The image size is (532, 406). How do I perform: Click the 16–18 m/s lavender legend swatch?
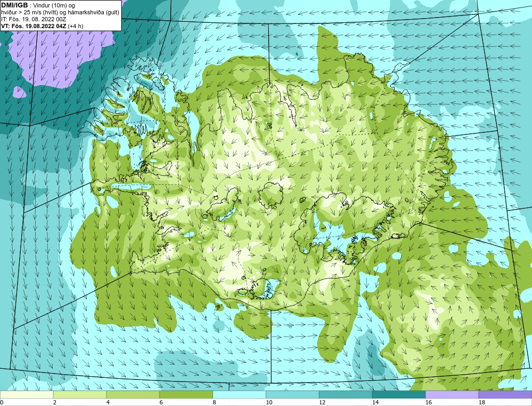coord(452,395)
